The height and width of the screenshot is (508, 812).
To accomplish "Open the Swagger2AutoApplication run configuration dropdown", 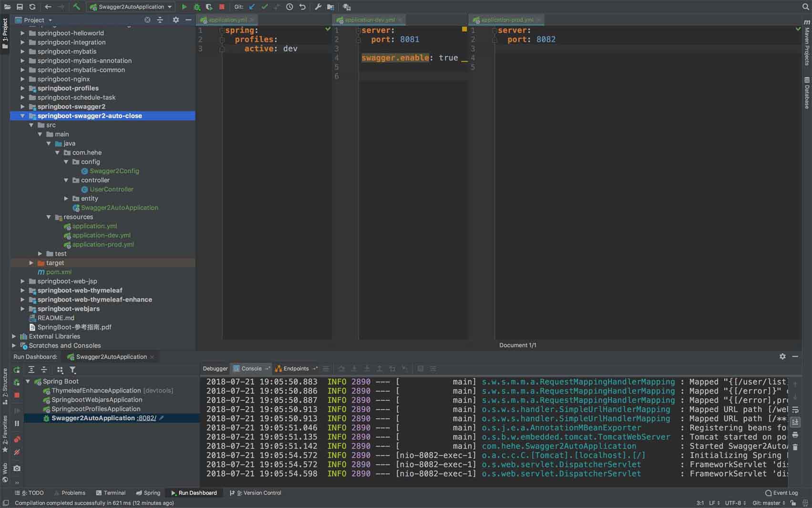I will [131, 7].
